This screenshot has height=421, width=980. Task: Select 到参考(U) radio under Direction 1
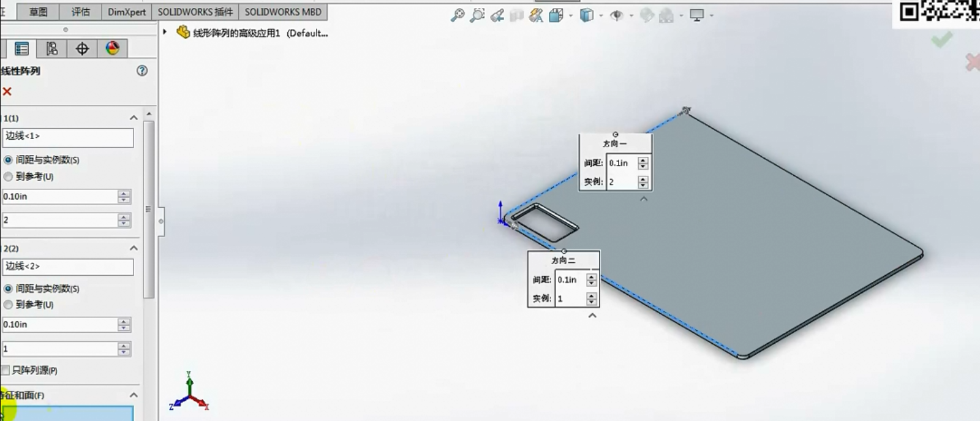[x=8, y=176]
